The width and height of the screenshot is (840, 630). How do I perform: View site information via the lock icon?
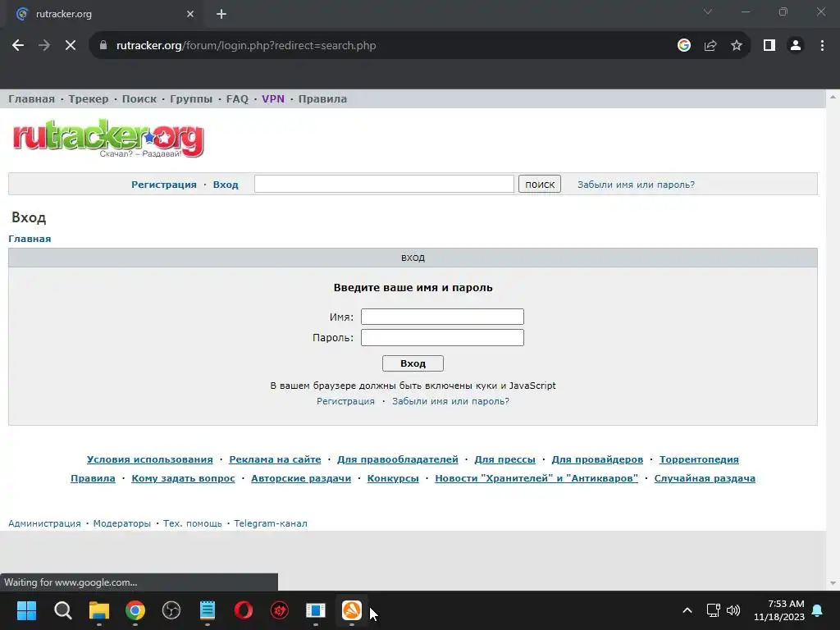click(x=103, y=46)
